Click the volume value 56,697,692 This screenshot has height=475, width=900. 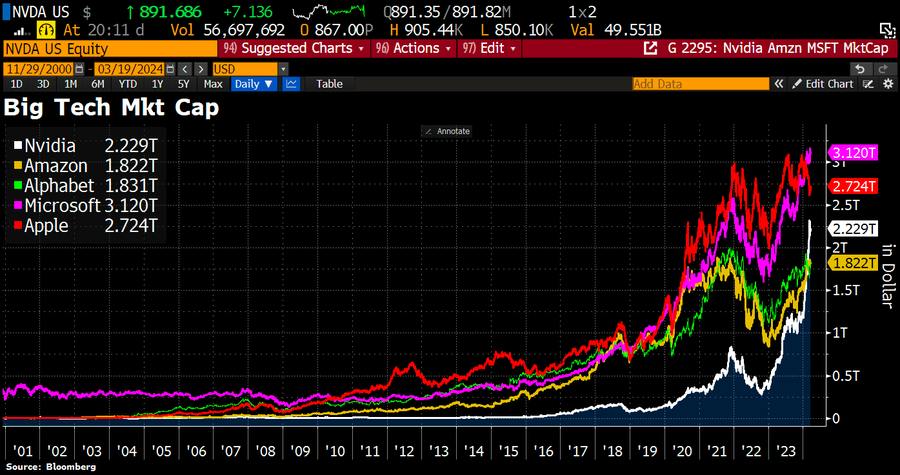pyautogui.click(x=246, y=29)
